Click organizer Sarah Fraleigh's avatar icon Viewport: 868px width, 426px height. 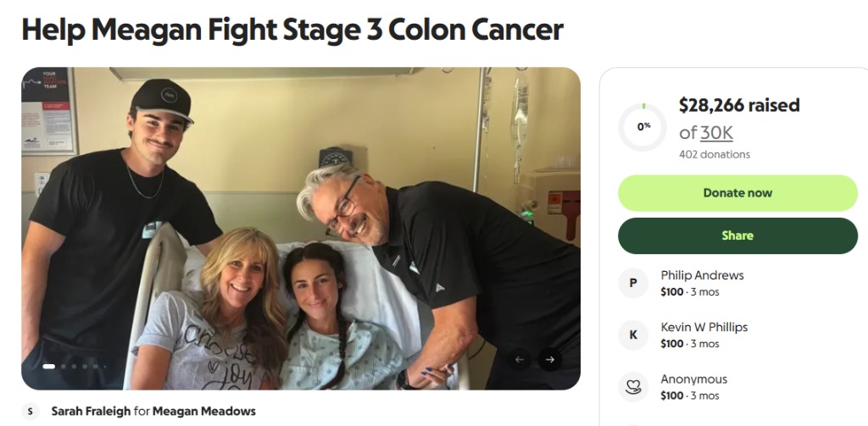pyautogui.click(x=31, y=412)
